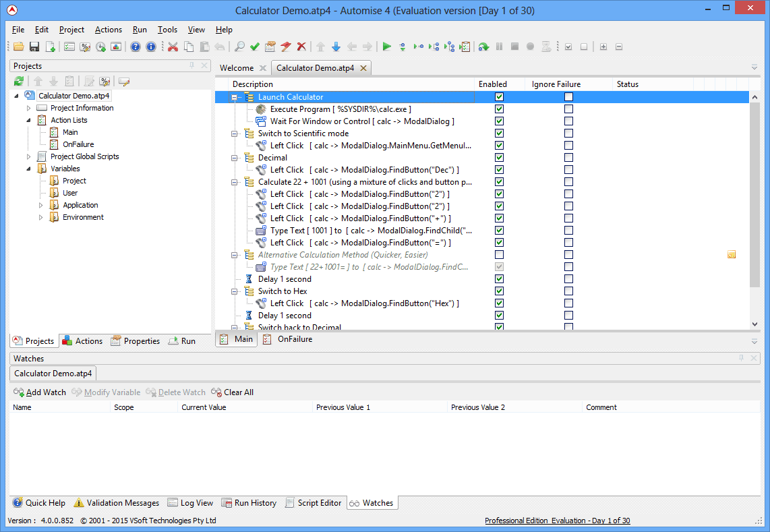
Task: Uncheck Enabled for Type Text 1001 action
Action: [x=500, y=231]
